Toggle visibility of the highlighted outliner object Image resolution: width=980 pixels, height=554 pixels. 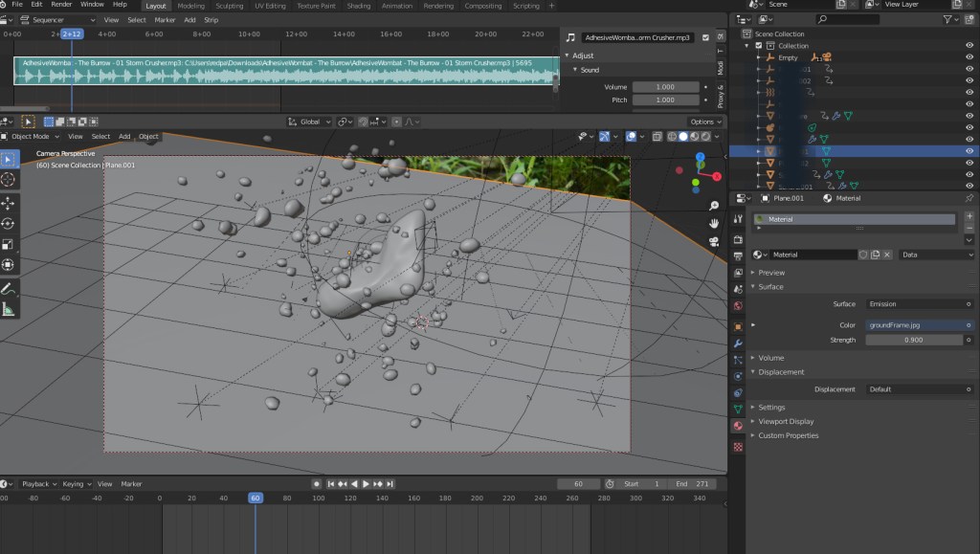click(x=969, y=151)
